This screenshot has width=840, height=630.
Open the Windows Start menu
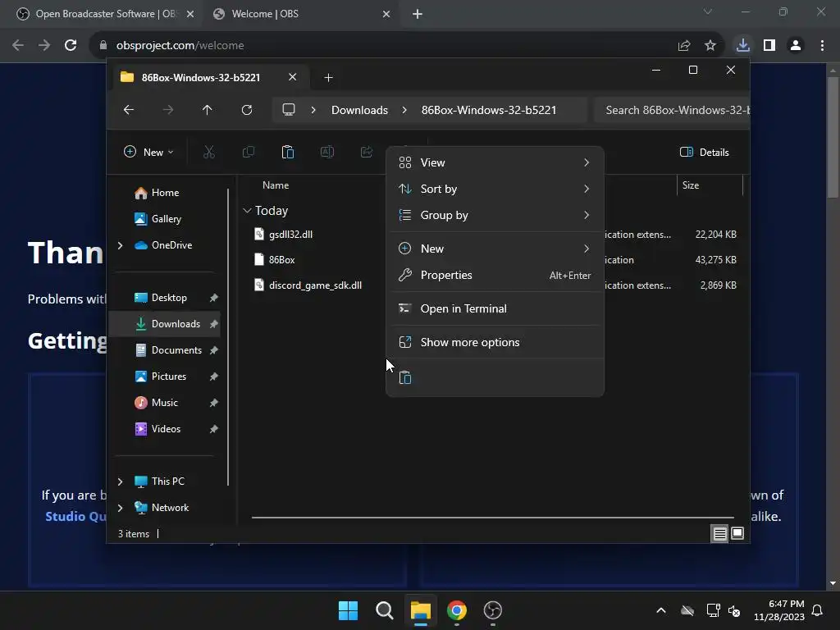tap(348, 610)
